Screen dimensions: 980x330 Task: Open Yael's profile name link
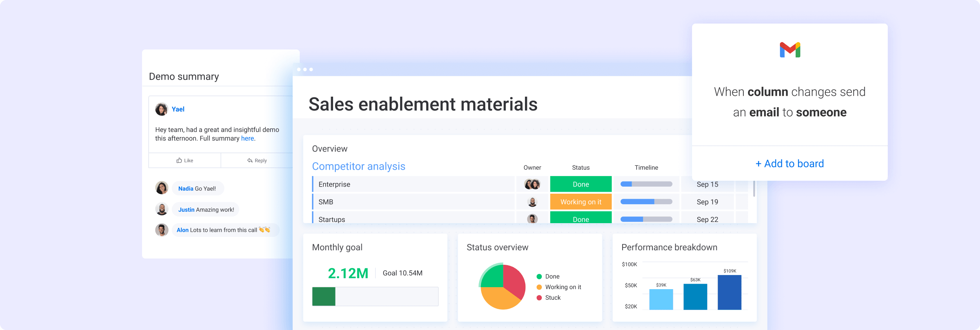coord(178,109)
